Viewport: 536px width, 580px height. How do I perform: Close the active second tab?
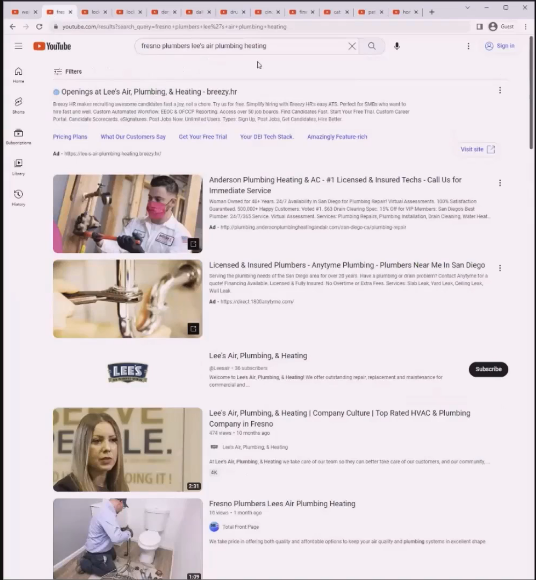(x=70, y=12)
